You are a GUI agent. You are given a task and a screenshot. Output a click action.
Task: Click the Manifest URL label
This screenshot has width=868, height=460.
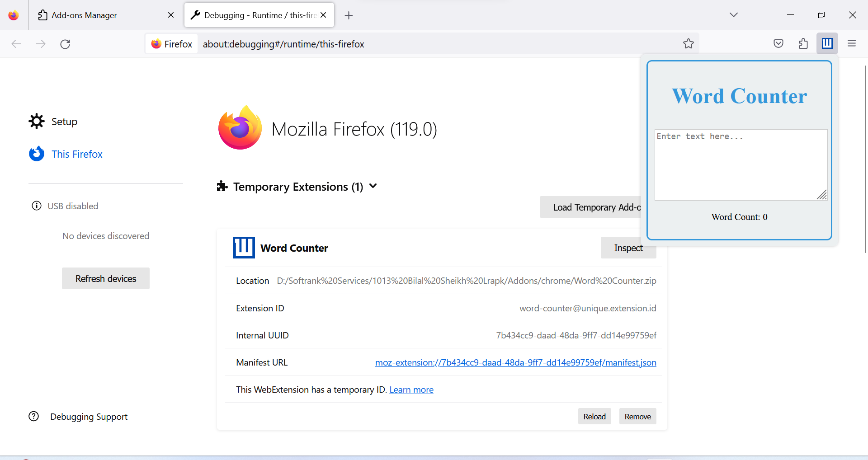point(262,362)
